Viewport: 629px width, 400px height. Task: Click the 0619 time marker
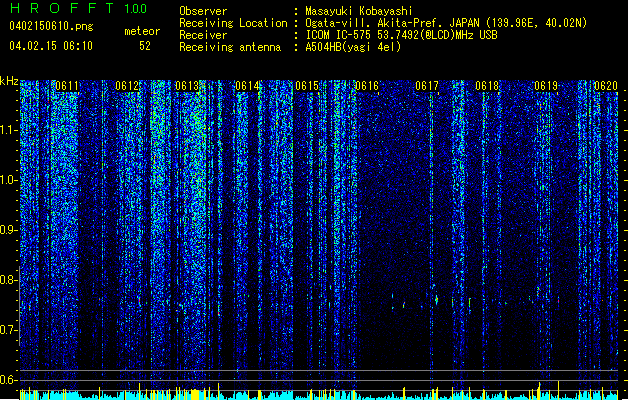click(x=546, y=86)
